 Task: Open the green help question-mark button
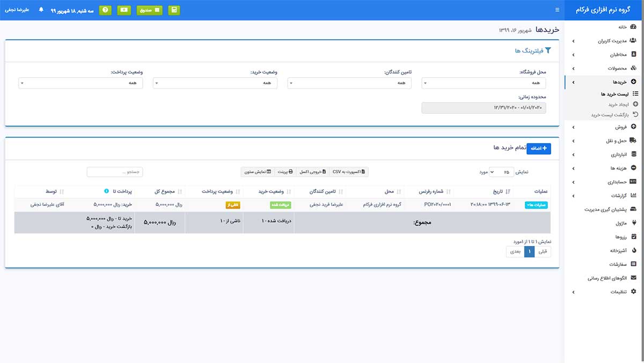pyautogui.click(x=106, y=10)
